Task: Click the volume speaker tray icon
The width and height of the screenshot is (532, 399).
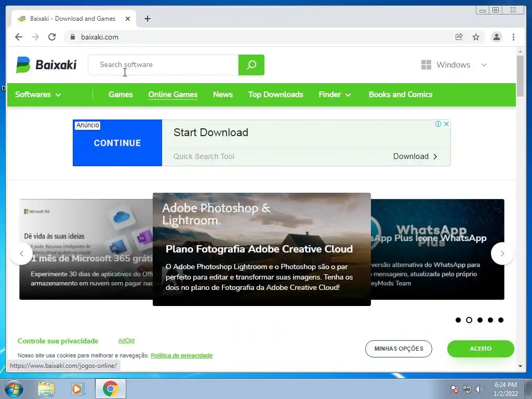Action: [x=480, y=390]
